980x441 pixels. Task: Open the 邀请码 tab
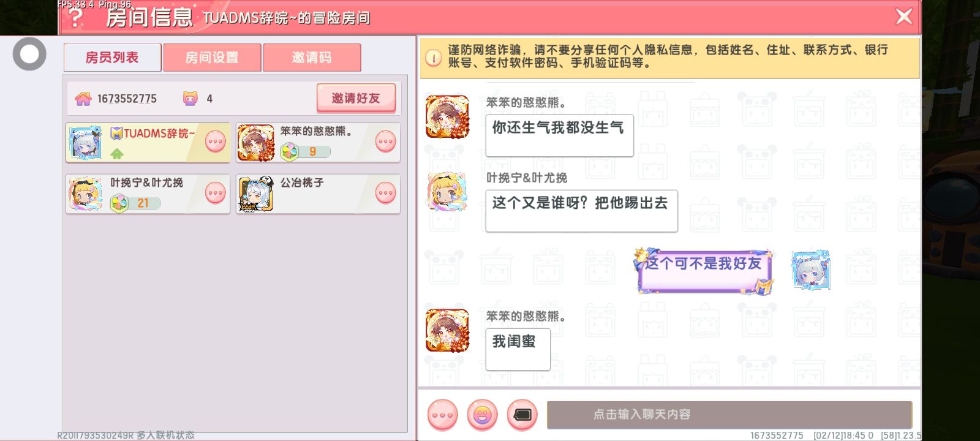pyautogui.click(x=312, y=58)
